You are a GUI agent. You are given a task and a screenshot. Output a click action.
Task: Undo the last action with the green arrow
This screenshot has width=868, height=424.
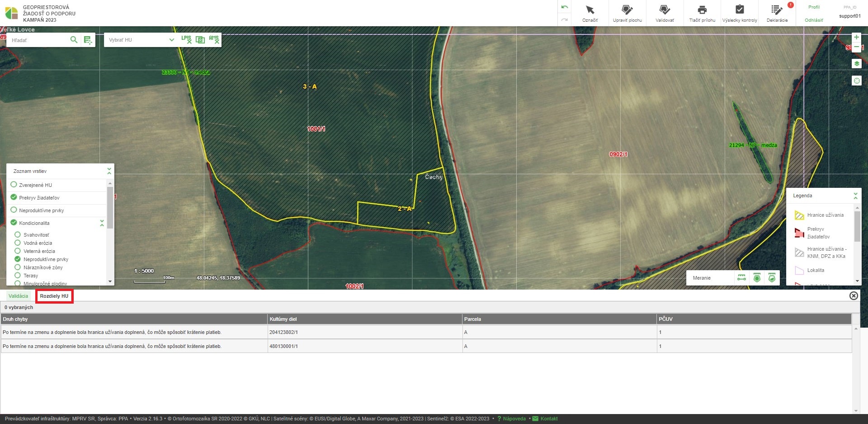pos(564,7)
